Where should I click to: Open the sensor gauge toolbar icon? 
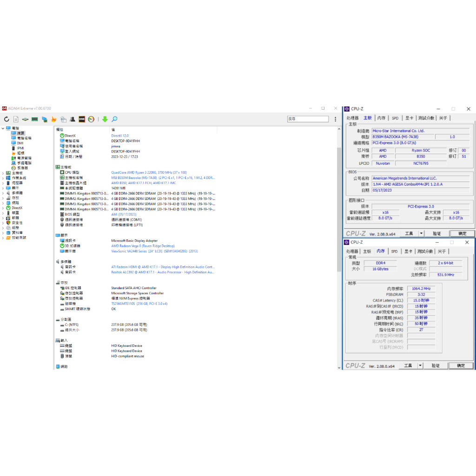[91, 119]
